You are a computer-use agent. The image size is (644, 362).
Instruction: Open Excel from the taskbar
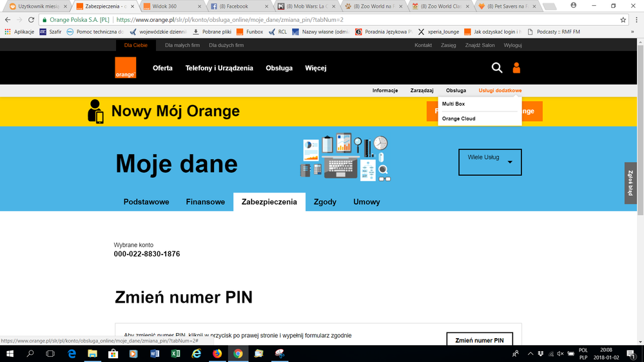click(x=175, y=354)
